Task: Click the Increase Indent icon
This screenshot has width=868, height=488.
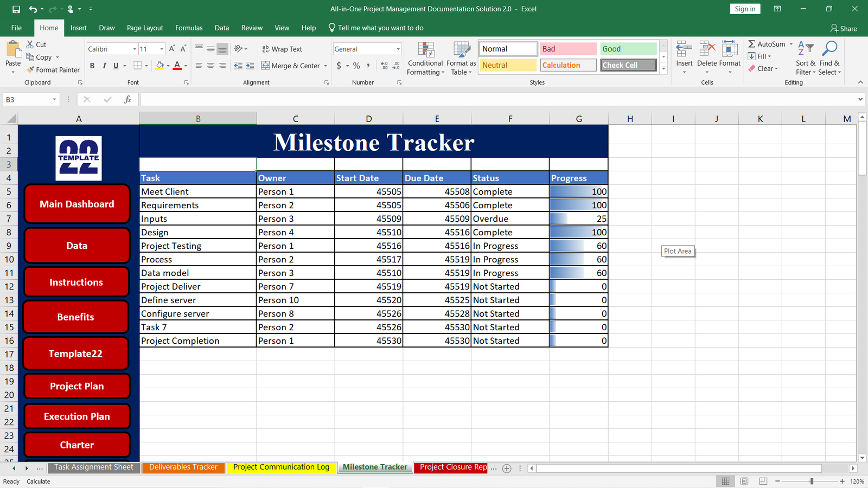Action: [250, 66]
